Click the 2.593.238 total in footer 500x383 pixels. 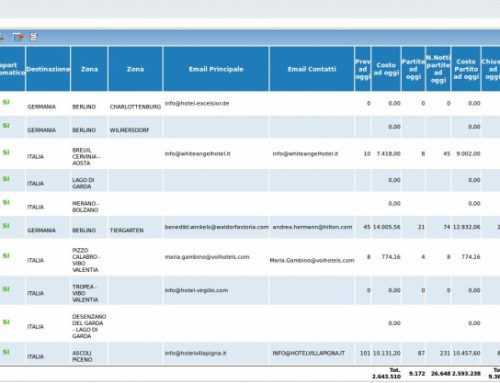(x=466, y=374)
